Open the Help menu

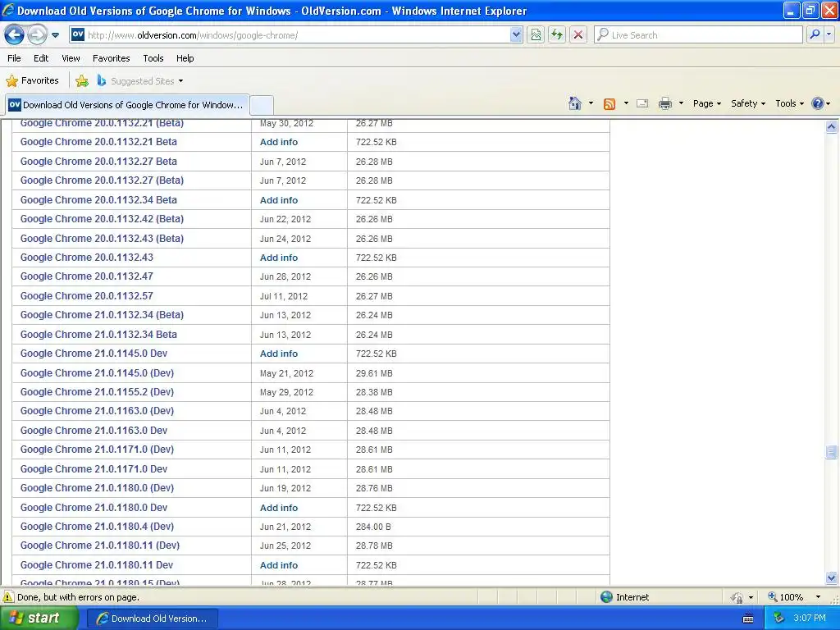point(185,58)
